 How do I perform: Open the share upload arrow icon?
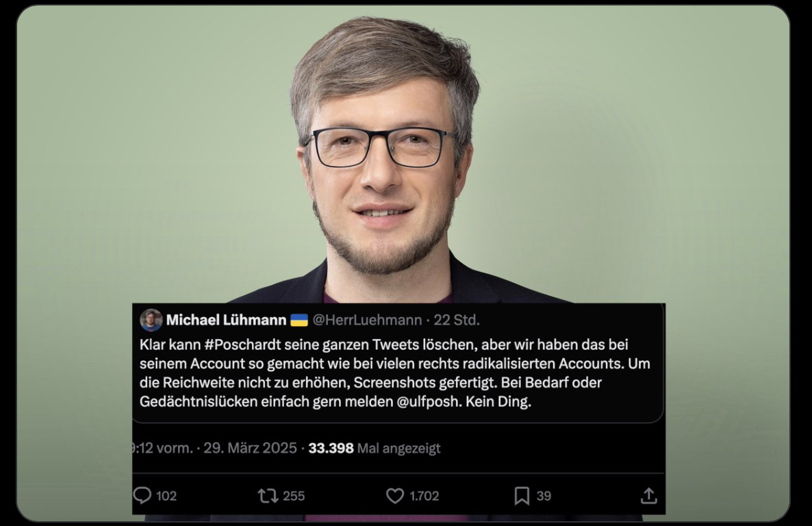(649, 495)
